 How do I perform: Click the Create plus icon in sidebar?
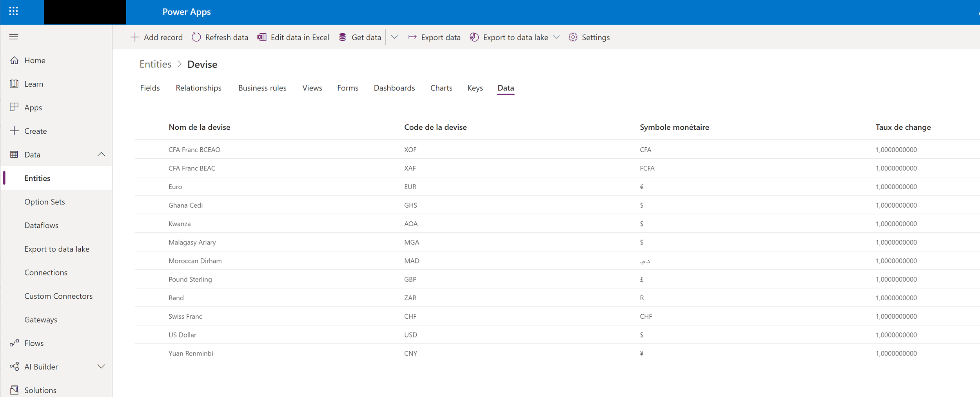pos(14,131)
